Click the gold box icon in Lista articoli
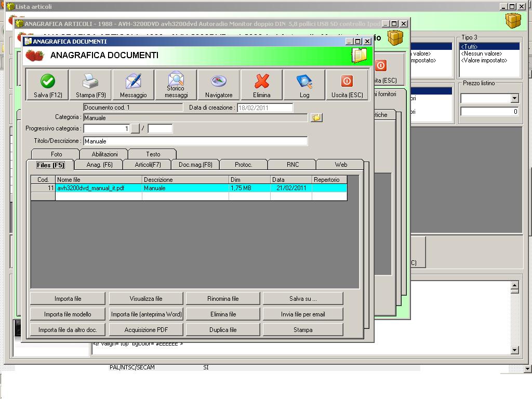 (513, 21)
